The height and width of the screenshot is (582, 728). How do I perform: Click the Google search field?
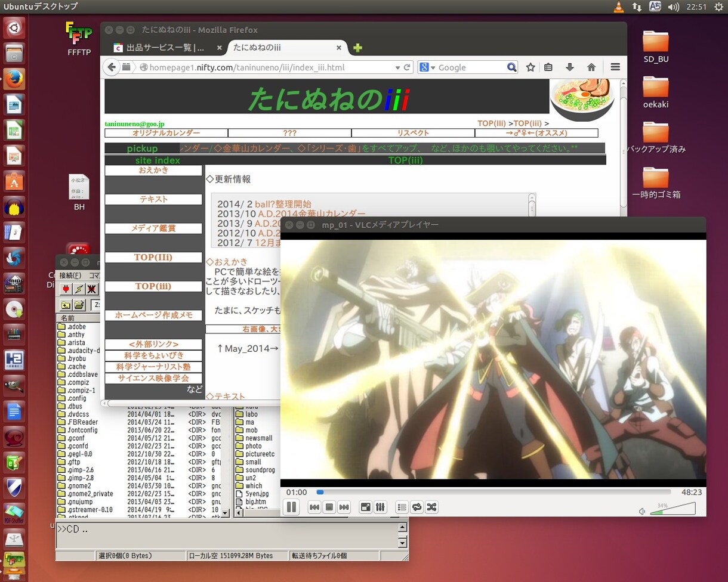[471, 67]
